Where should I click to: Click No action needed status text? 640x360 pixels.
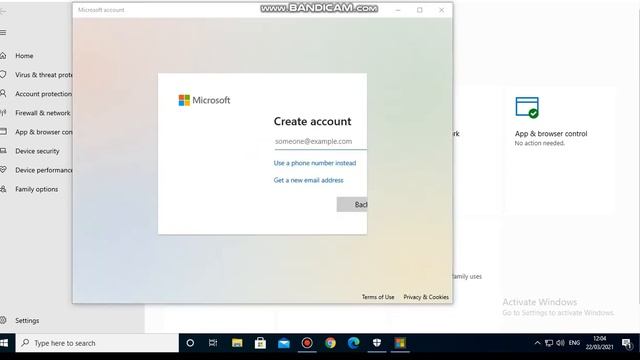click(x=539, y=143)
